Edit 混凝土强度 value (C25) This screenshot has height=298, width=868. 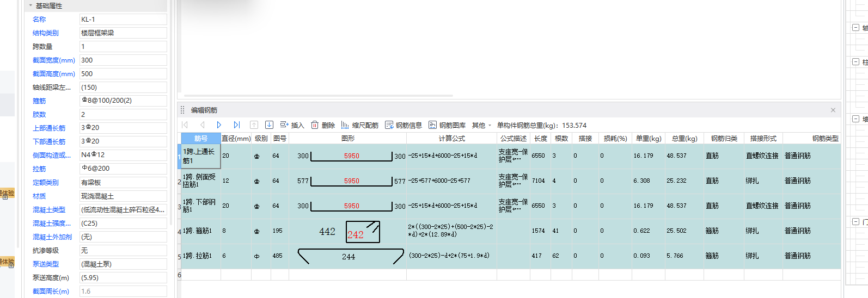coord(123,223)
